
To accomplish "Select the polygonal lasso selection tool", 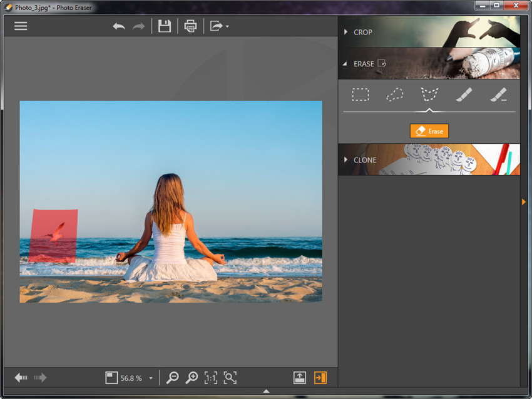I will [429, 94].
